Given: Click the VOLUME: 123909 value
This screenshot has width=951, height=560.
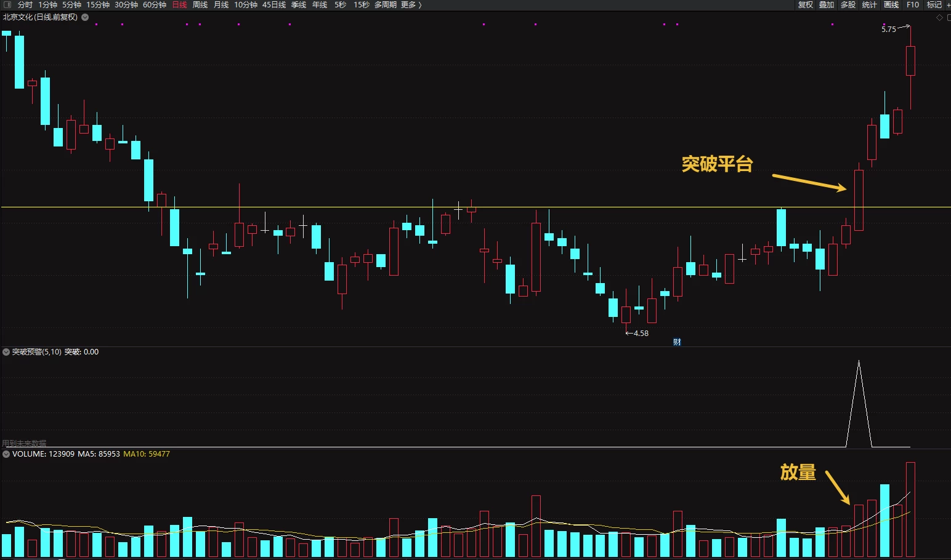Looking at the screenshot, I should [43, 454].
